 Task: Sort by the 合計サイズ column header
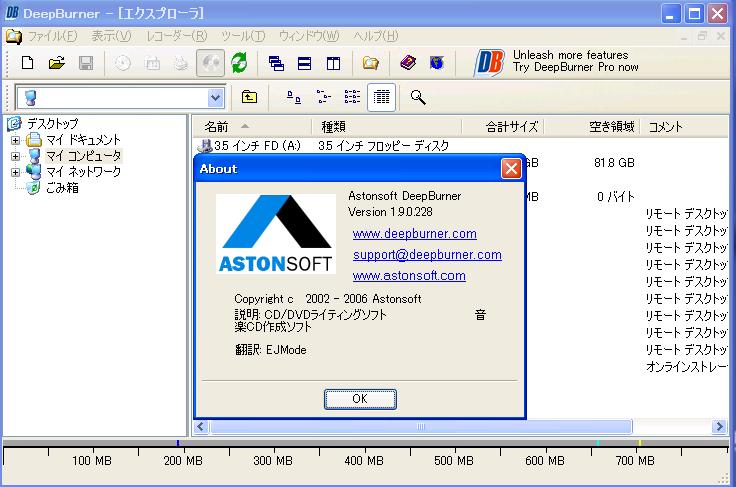(502, 127)
